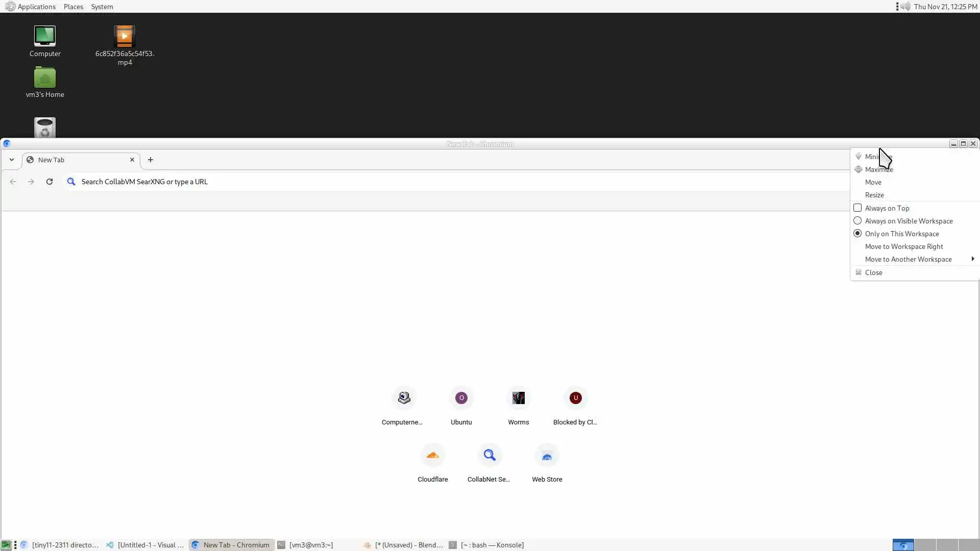Enable the Always on Top checkbox
980x551 pixels.
[857, 208]
